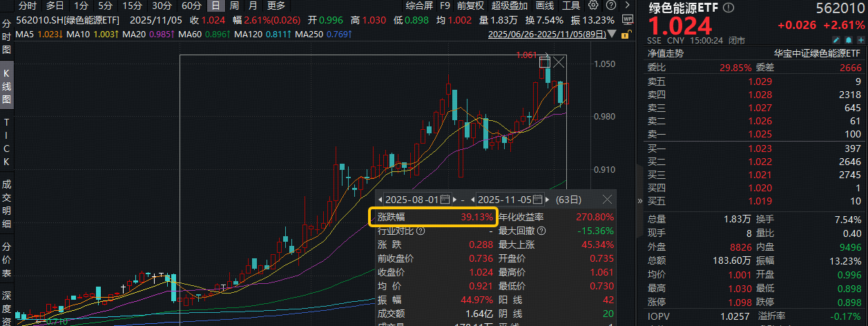The height and width of the screenshot is (326, 868).
Task: Close the interval statistics popup
Action: [x=607, y=199]
